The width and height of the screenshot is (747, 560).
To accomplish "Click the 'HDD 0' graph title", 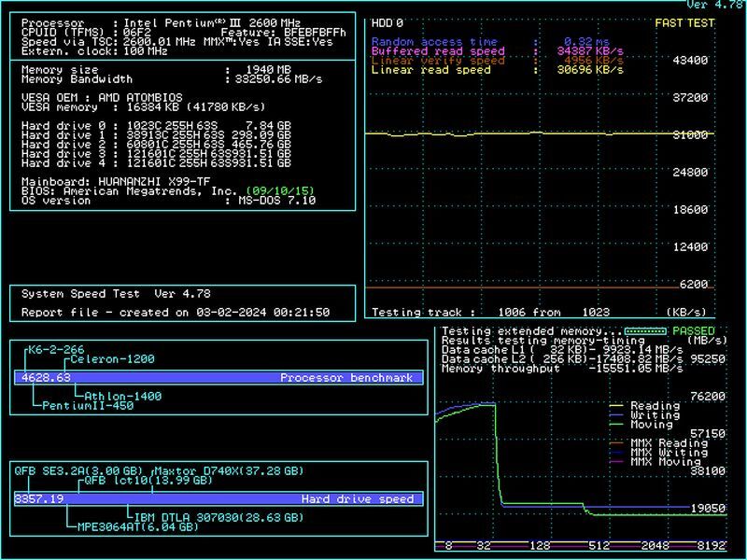I will 387,22.
